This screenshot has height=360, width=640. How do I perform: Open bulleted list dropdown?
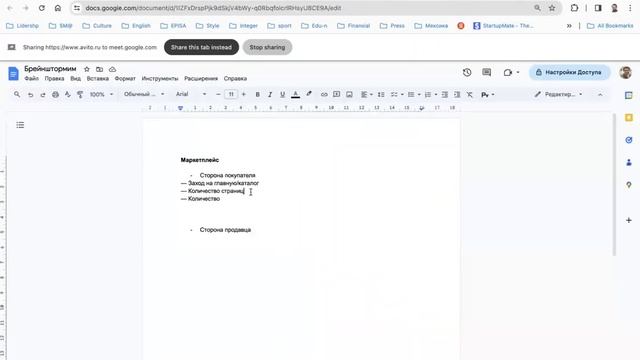pyautogui.click(x=414, y=95)
